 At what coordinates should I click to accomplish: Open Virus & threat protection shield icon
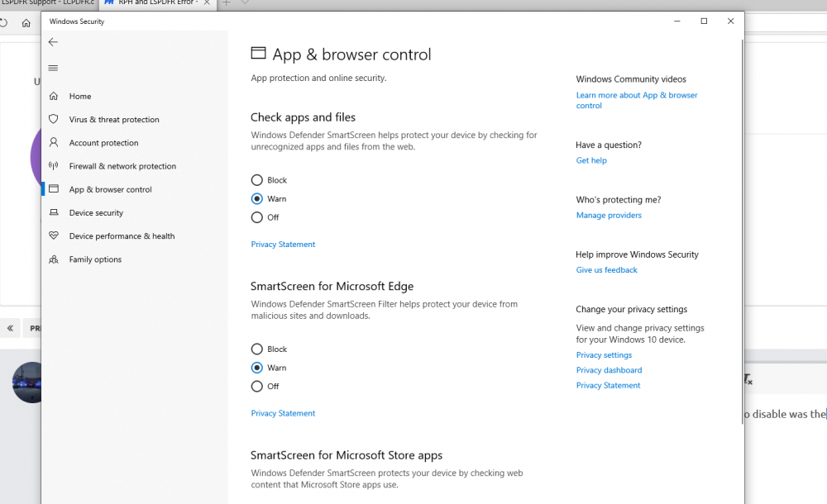tap(54, 120)
